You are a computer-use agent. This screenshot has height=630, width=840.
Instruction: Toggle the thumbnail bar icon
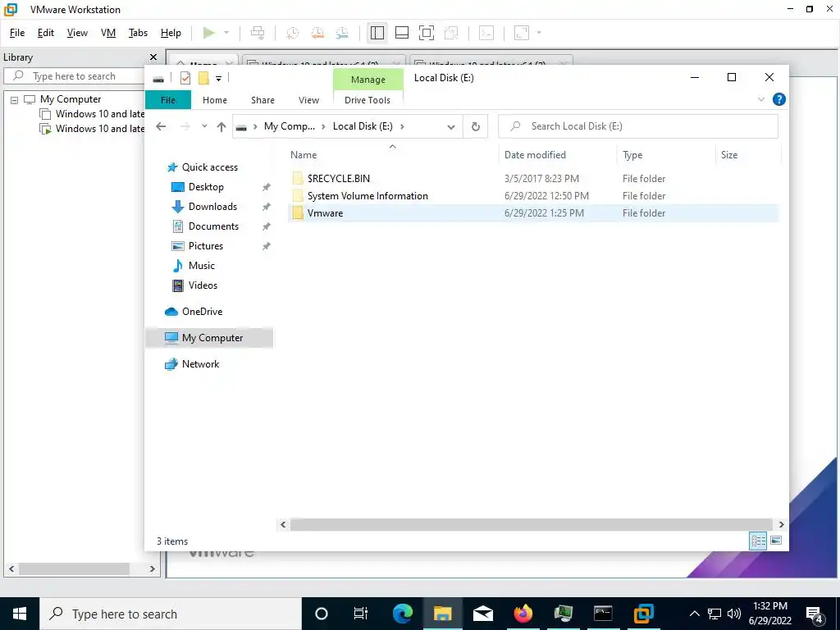click(x=402, y=33)
